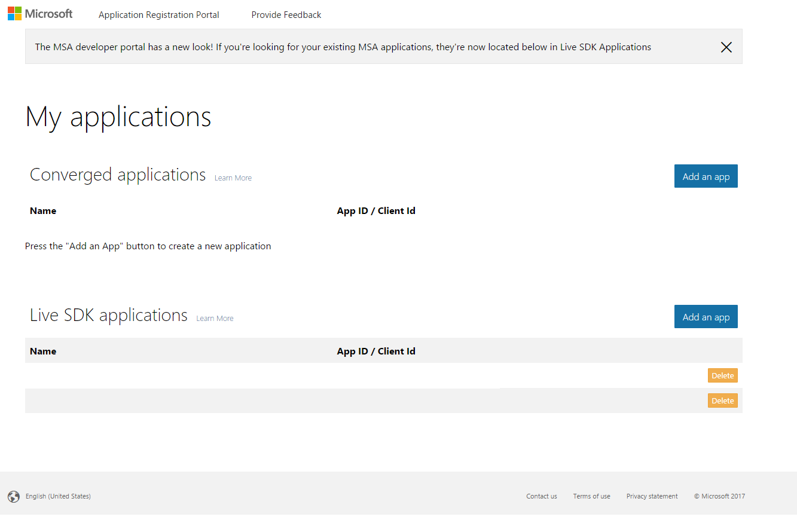This screenshot has width=797, height=532.
Task: Open the Terms of use link
Action: tap(591, 497)
